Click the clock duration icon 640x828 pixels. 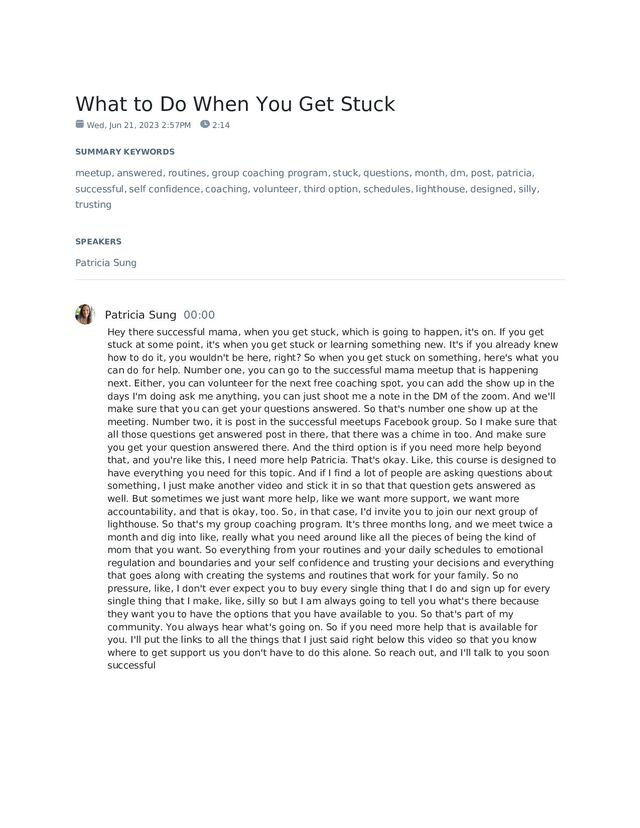205,124
